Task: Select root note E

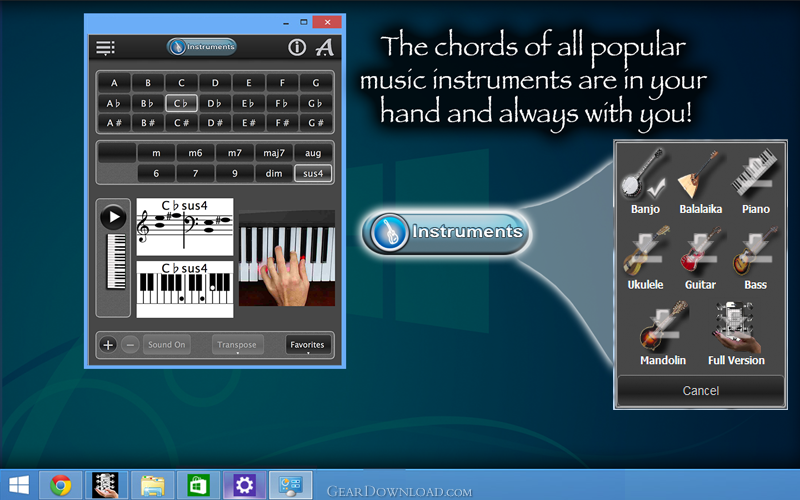Action: click(x=248, y=83)
